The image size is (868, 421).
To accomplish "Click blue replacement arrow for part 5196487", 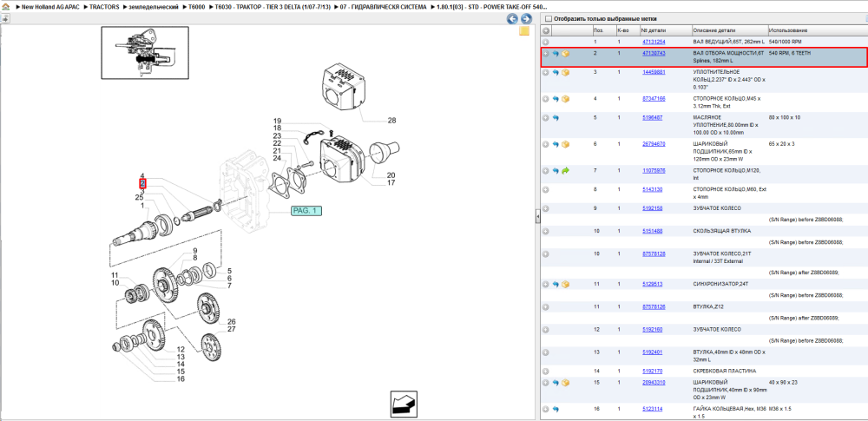I will pyautogui.click(x=556, y=118).
